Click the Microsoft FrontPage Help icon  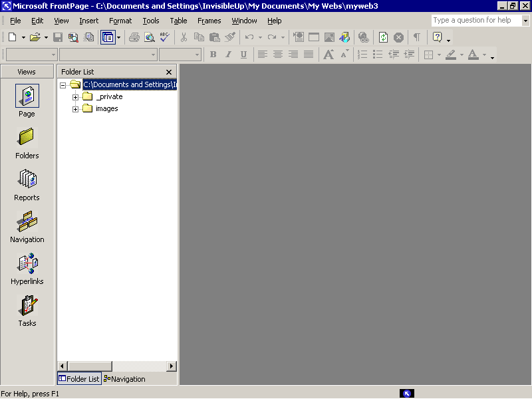point(438,37)
